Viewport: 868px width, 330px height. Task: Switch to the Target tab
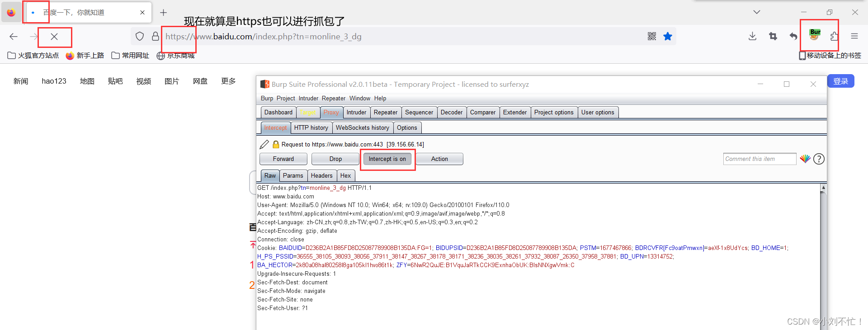[308, 112]
